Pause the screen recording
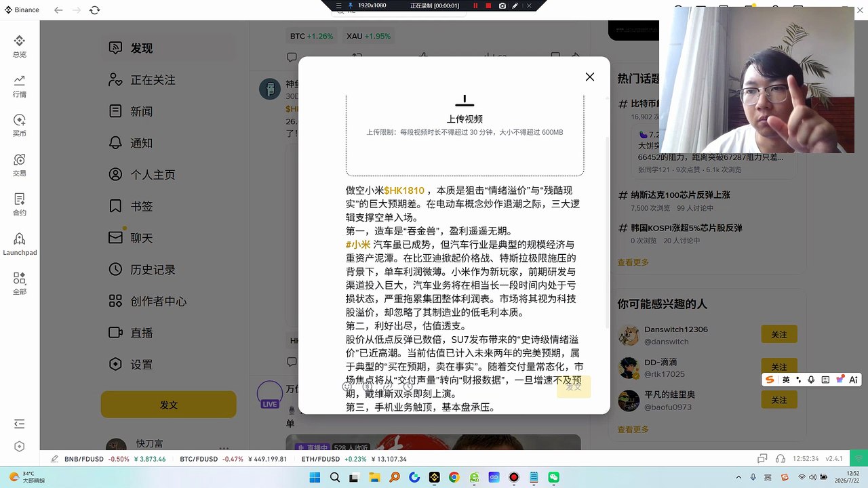 coord(475,5)
